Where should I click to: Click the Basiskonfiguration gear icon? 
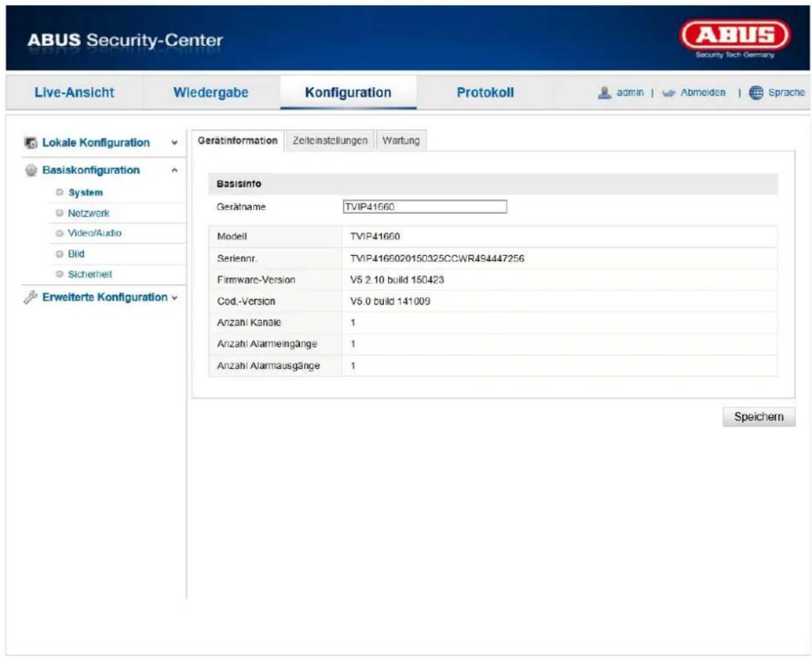[x=30, y=170]
